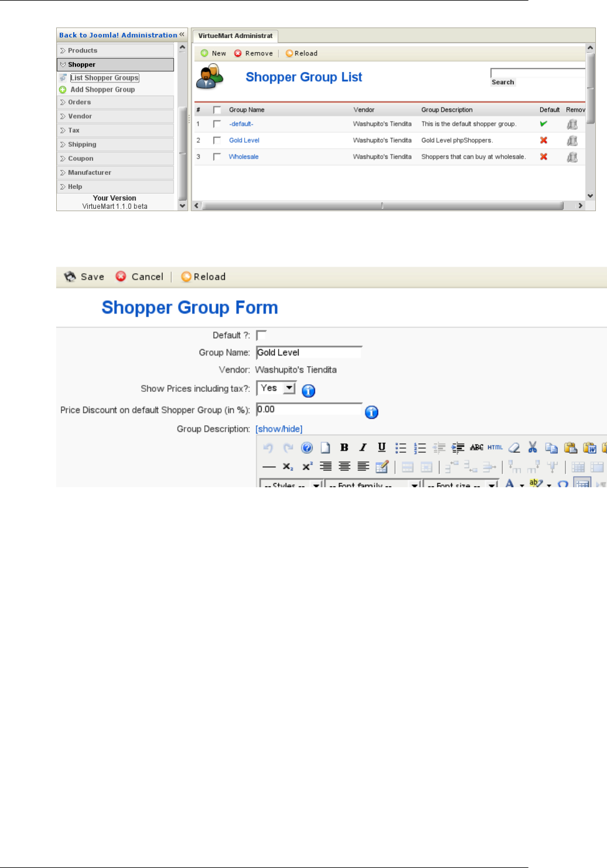Toggle Strikethrough (ABC) formatting
The image size is (607, 868).
[476, 447]
